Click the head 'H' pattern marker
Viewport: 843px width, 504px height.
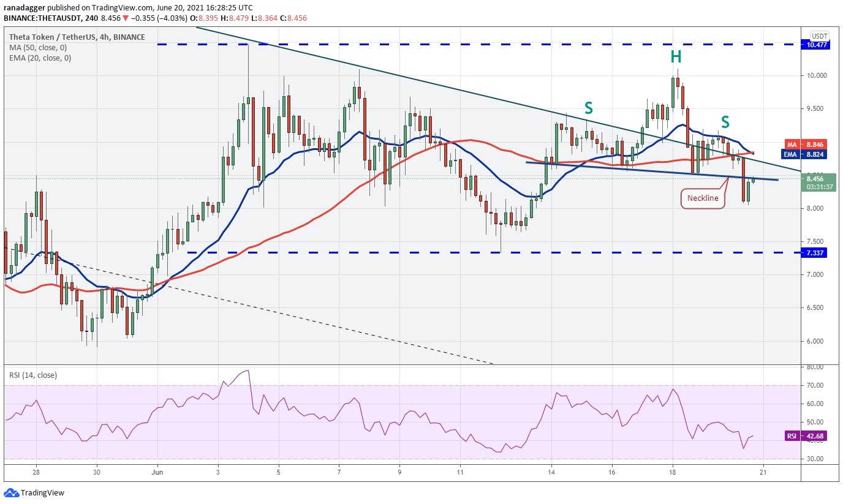pyautogui.click(x=675, y=58)
